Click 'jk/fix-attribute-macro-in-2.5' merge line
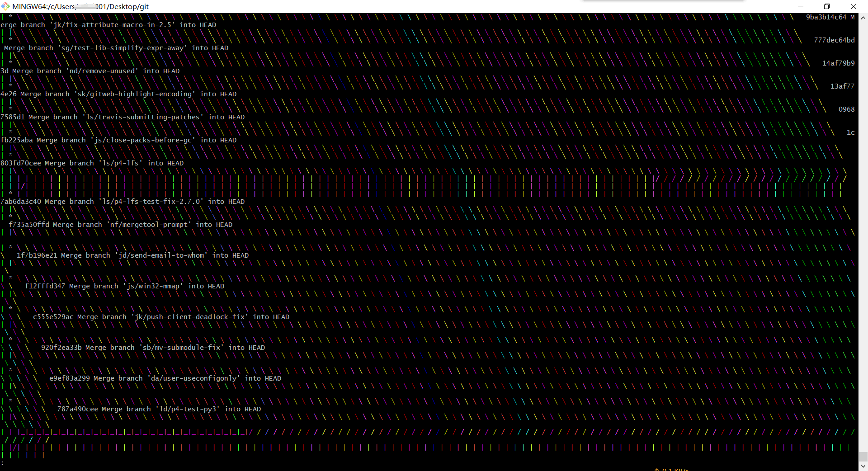Viewport: 868px width, 471px height. click(108, 25)
